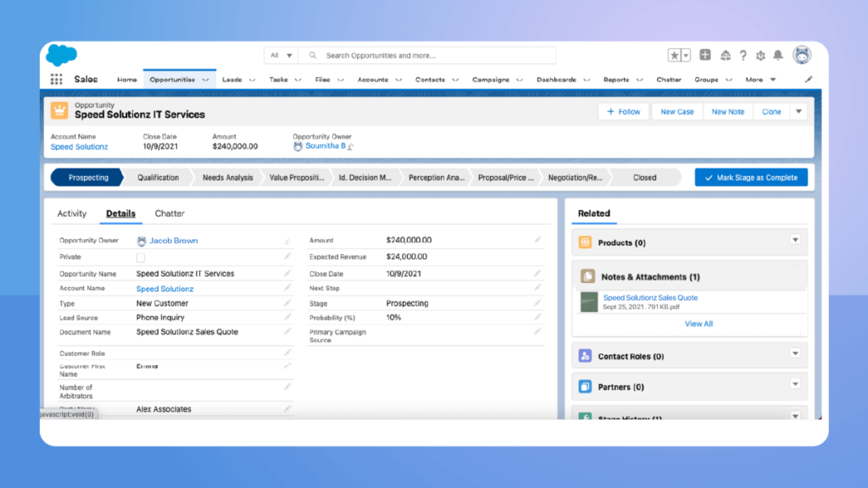Click the Salesforce cloud logo
Screen dimensions: 868x488
[x=61, y=55]
